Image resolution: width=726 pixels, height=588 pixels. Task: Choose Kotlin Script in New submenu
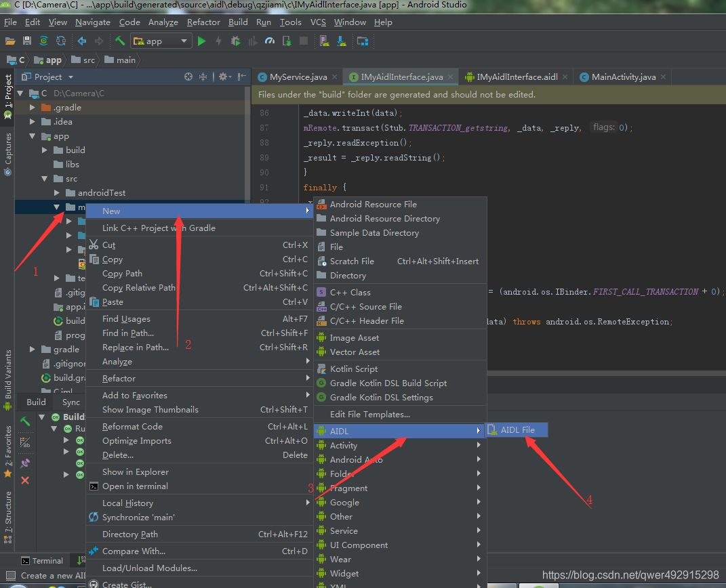click(x=401, y=369)
